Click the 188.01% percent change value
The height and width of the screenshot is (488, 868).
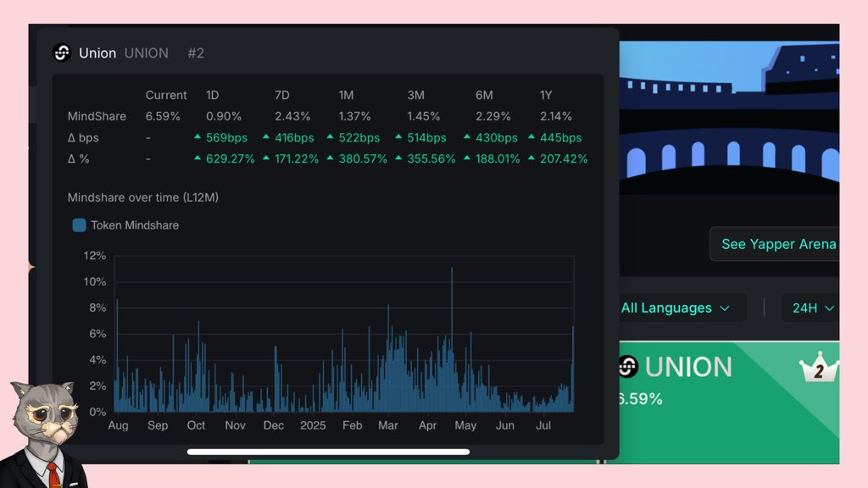click(x=498, y=158)
